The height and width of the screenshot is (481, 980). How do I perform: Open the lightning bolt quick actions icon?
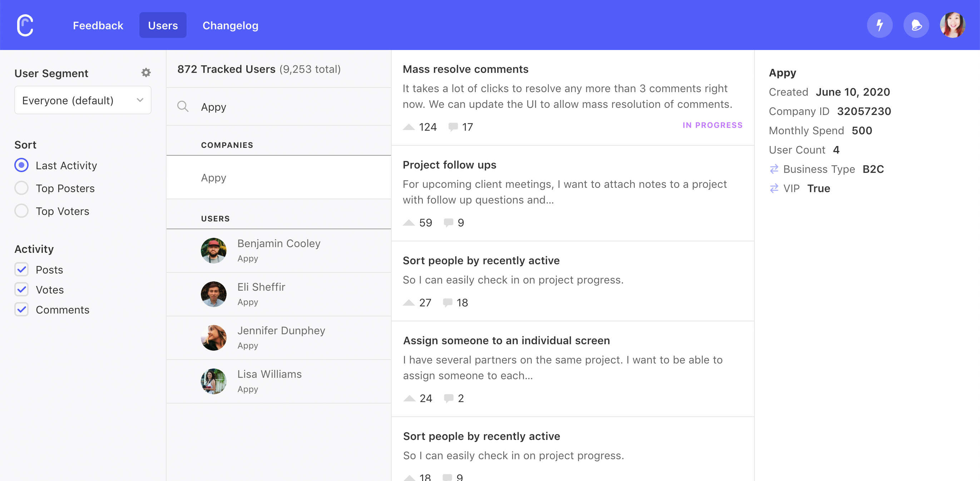pyautogui.click(x=880, y=25)
